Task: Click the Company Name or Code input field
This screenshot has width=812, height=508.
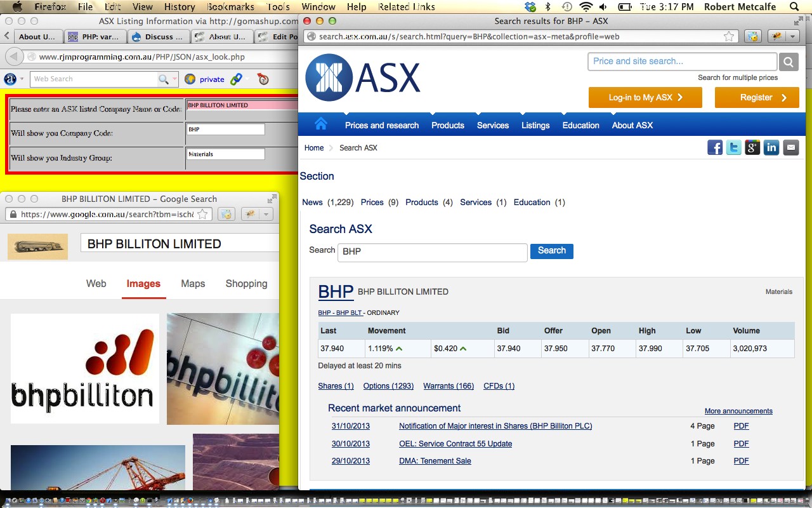Action: coord(242,105)
